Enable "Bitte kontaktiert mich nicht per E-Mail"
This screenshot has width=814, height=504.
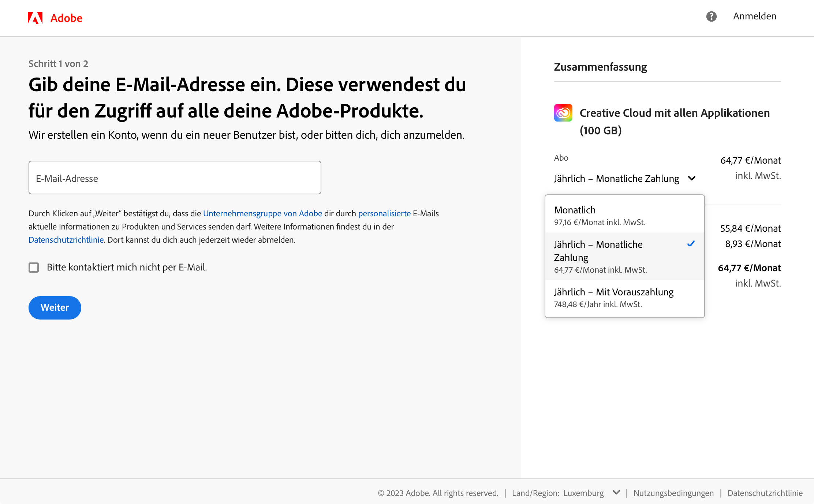[x=33, y=268]
